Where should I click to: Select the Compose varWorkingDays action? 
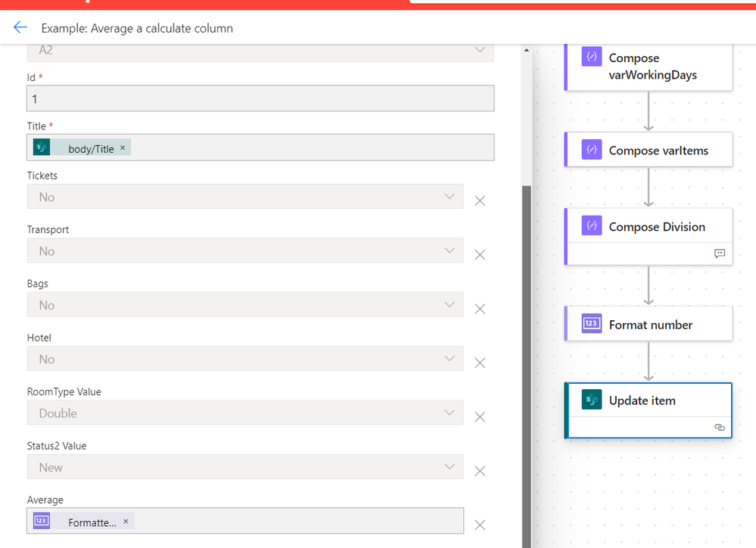[649, 67]
